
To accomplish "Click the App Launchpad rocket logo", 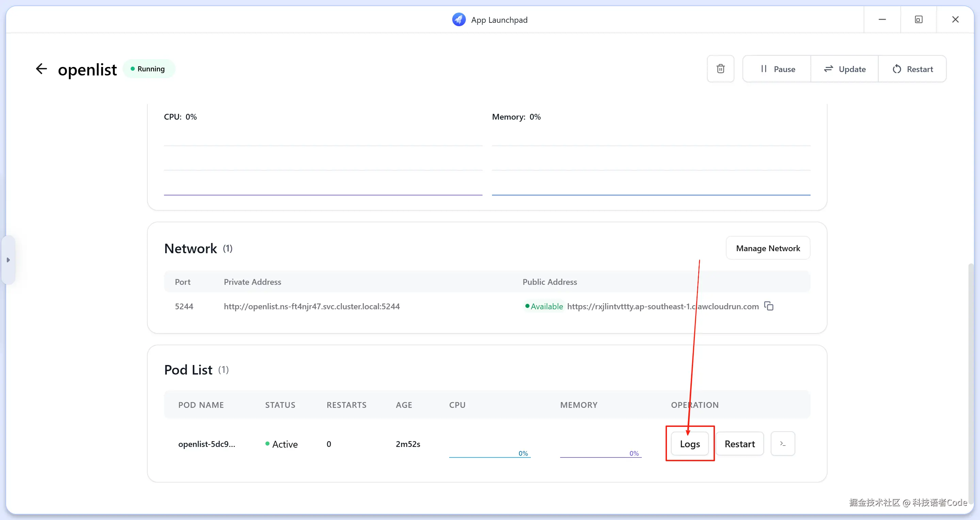I will click(x=458, y=19).
